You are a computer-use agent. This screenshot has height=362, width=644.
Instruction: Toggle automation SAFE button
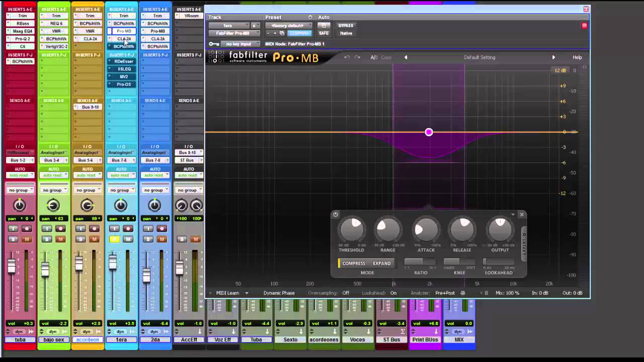(x=324, y=33)
